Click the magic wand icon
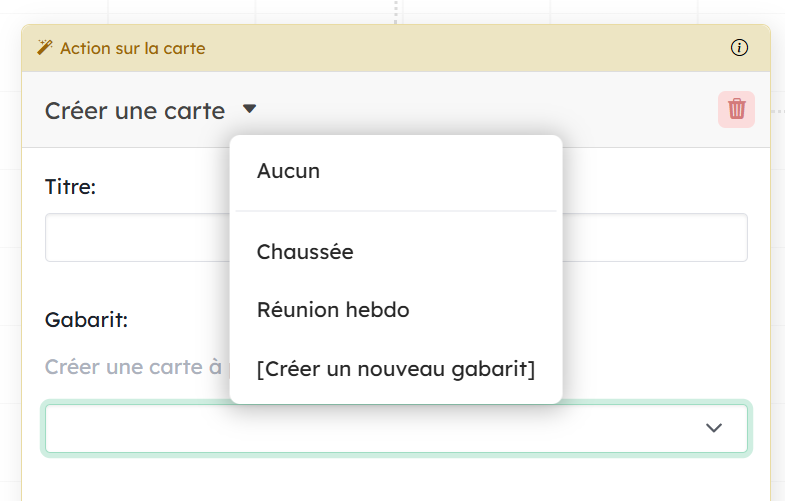785x501 pixels. tap(45, 48)
